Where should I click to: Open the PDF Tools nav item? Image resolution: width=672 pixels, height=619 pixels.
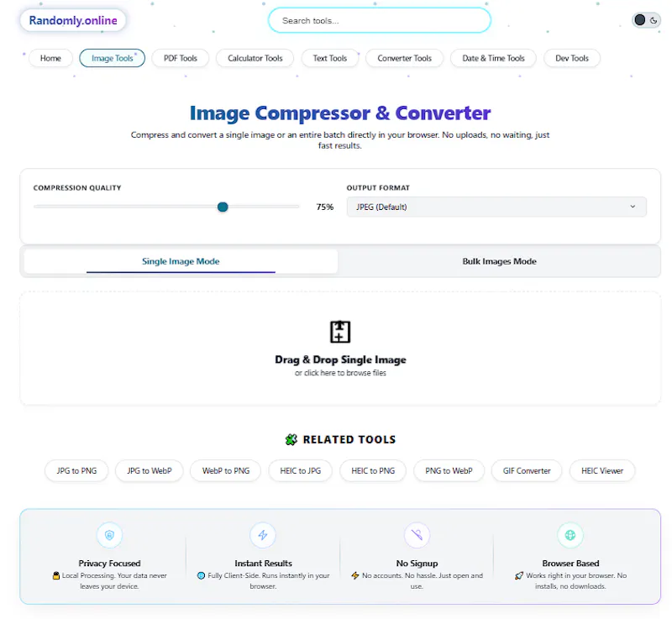point(181,58)
